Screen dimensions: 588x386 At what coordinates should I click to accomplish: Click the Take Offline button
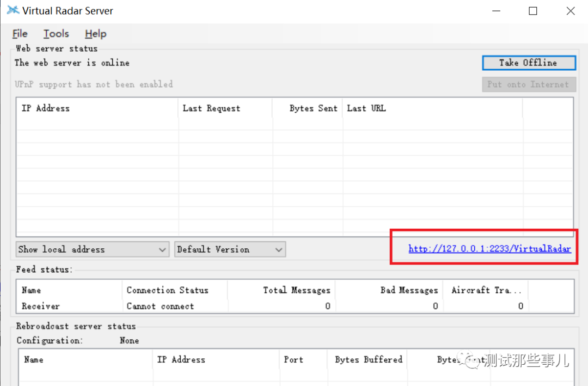(529, 63)
